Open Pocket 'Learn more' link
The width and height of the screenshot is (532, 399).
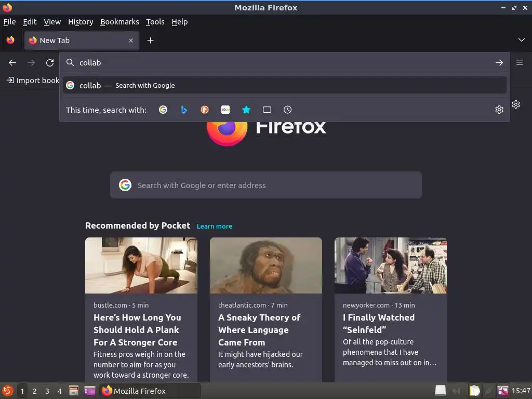215,227
